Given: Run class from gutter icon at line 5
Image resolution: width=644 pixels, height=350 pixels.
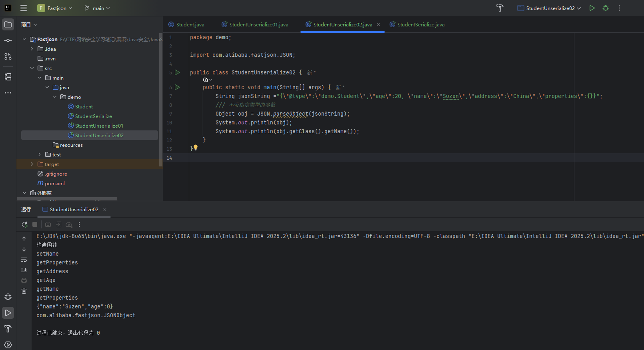Looking at the screenshot, I should click(x=177, y=72).
